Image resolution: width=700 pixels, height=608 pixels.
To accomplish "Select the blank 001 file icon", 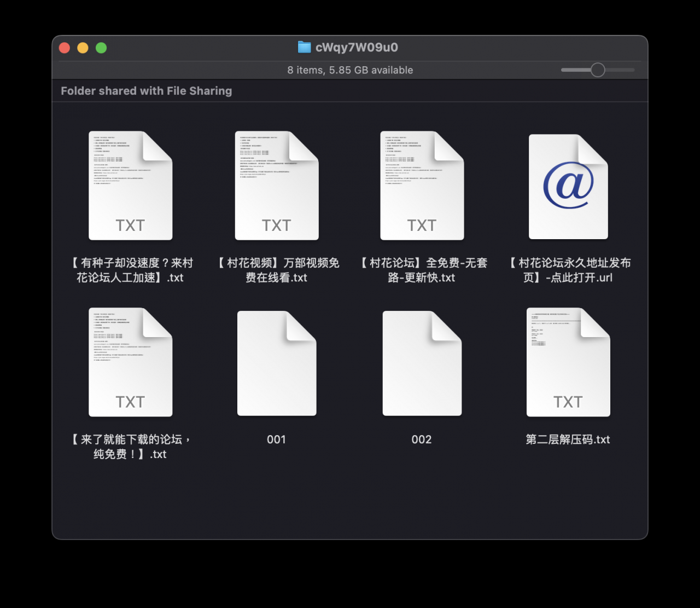I will (276, 363).
